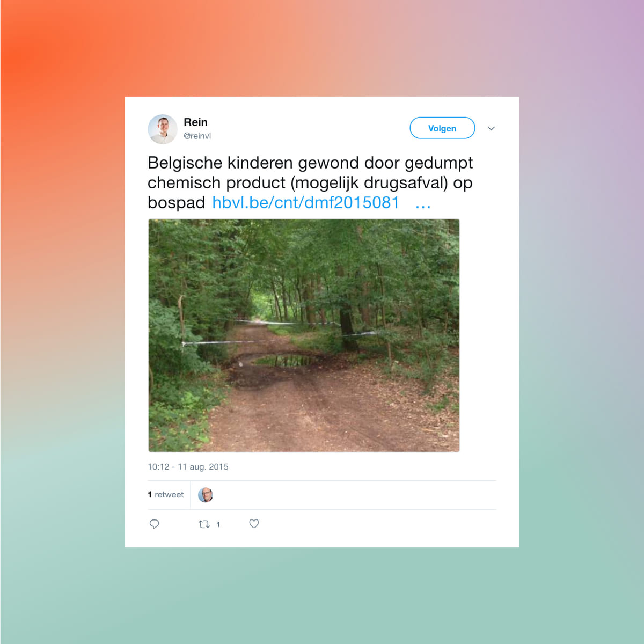The width and height of the screenshot is (644, 644).
Task: Click the retweeter's small avatar
Action: click(x=206, y=495)
